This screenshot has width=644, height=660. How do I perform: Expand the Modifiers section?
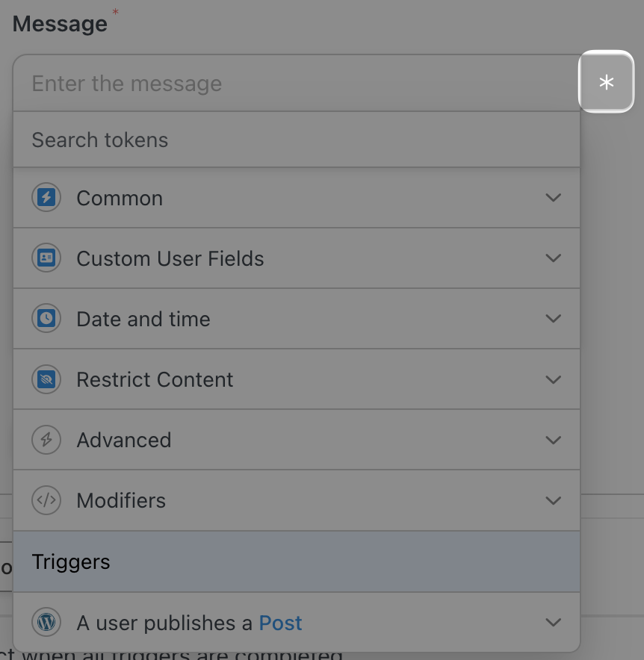pos(554,500)
